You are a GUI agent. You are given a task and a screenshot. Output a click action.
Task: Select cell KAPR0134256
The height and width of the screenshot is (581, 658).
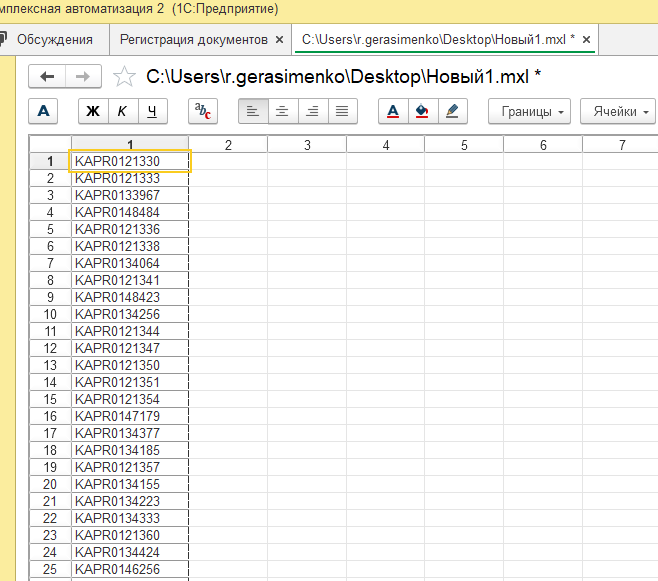point(130,314)
